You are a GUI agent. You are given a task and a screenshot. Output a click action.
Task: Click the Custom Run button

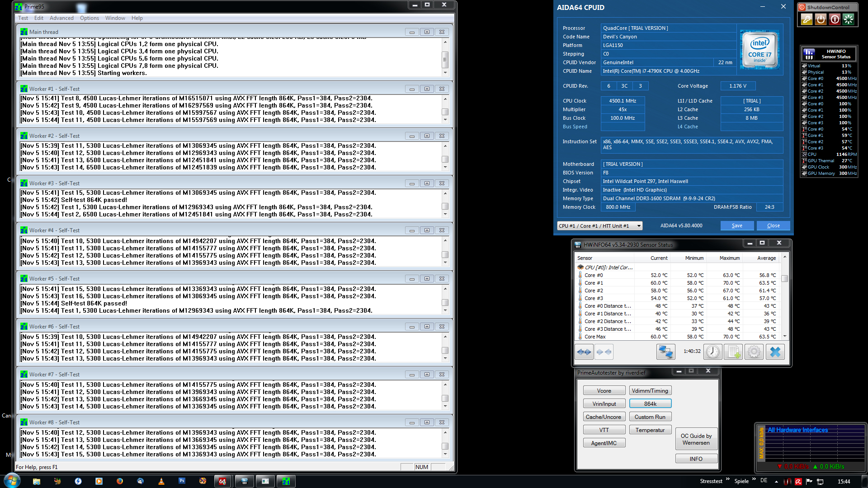pos(650,417)
